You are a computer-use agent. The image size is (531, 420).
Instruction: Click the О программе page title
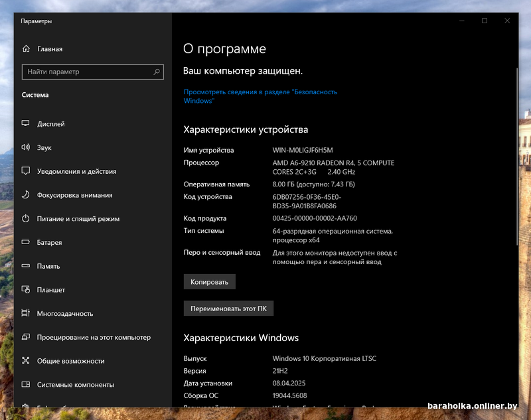coord(224,49)
